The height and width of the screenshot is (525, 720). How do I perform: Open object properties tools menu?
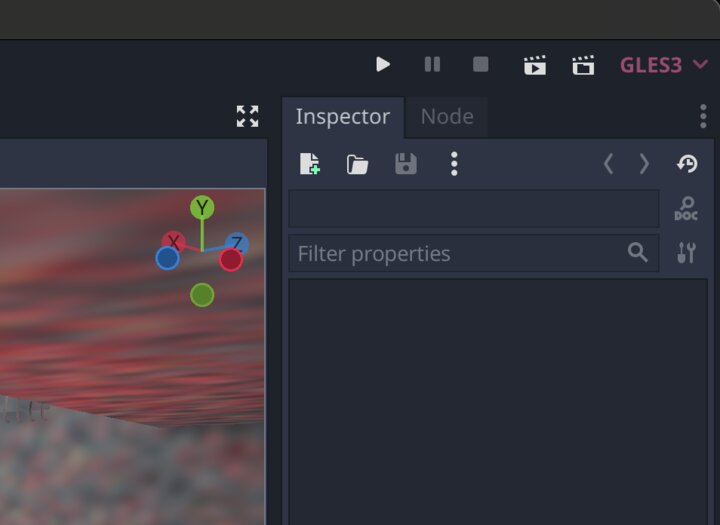pyautogui.click(x=686, y=253)
